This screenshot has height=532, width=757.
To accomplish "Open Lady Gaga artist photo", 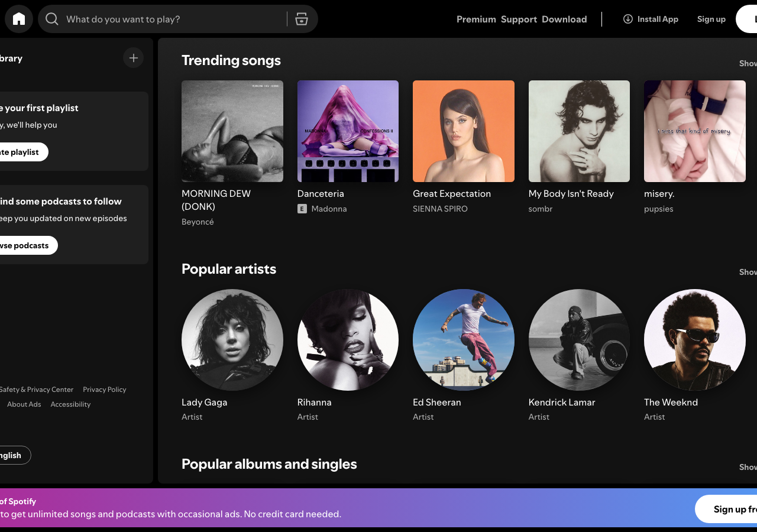I will coord(232,340).
